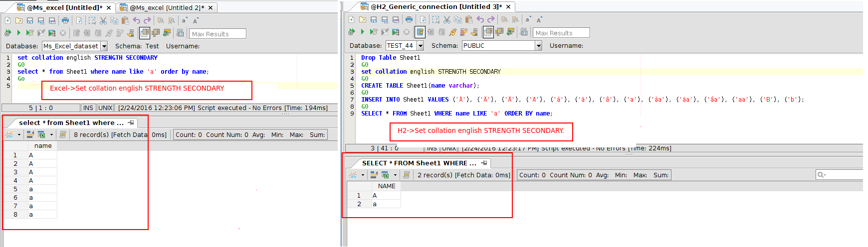This screenshot has width=868, height=247.
Task: Click Save icon in Ms_excel editor
Action: (x=30, y=20)
